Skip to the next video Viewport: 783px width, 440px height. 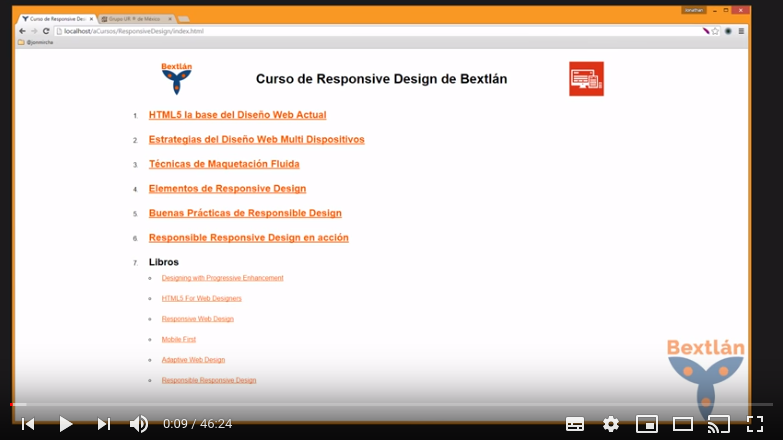[103, 424]
